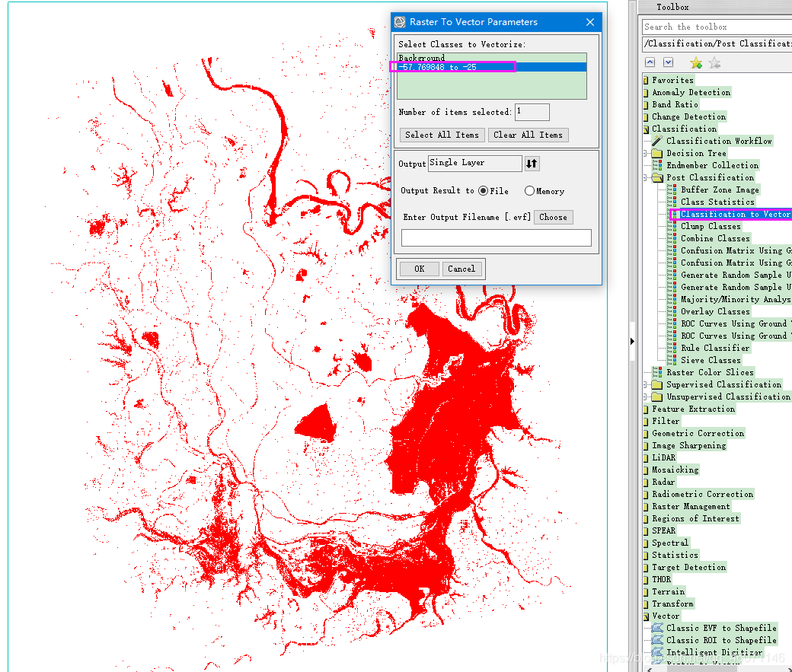Open Image Sharpening category
The image size is (792, 672).
tap(689, 445)
